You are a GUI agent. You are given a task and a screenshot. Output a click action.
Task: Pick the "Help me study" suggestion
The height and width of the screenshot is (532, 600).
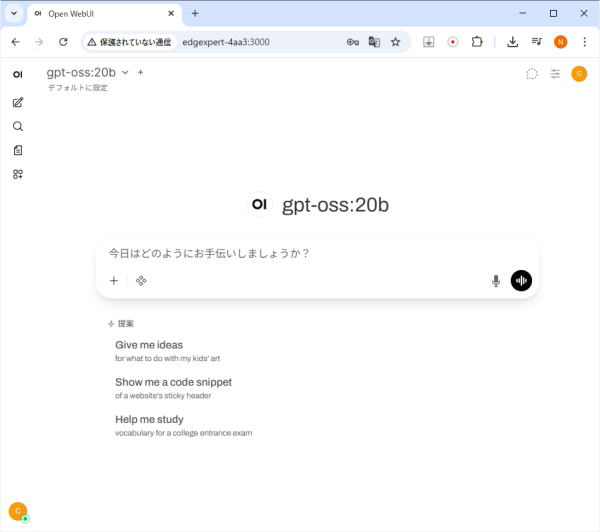point(149,419)
